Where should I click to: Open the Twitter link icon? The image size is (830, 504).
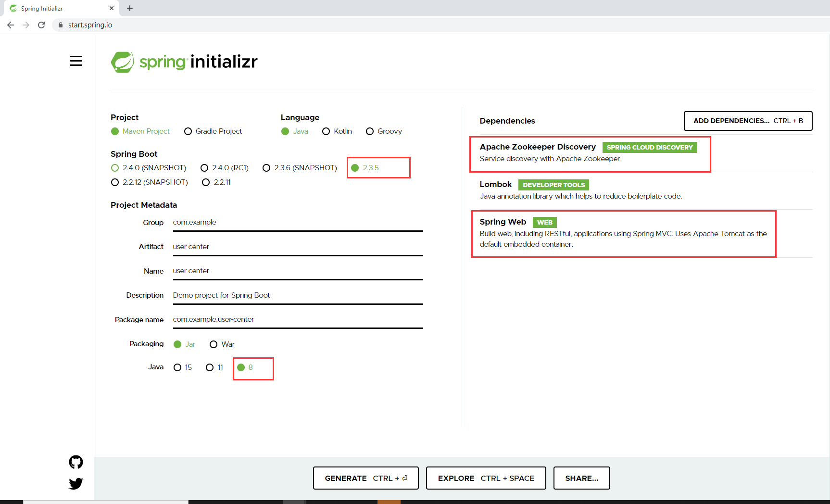pos(76,483)
